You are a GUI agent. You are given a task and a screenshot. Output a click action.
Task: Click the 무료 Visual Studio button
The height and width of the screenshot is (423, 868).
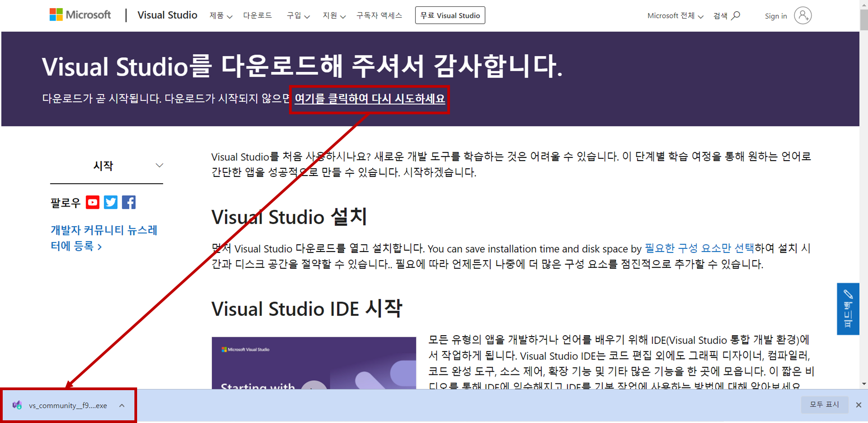tap(450, 15)
